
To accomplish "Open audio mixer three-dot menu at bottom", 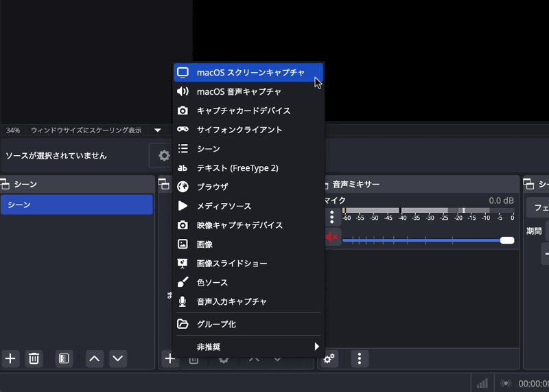I will tap(359, 358).
